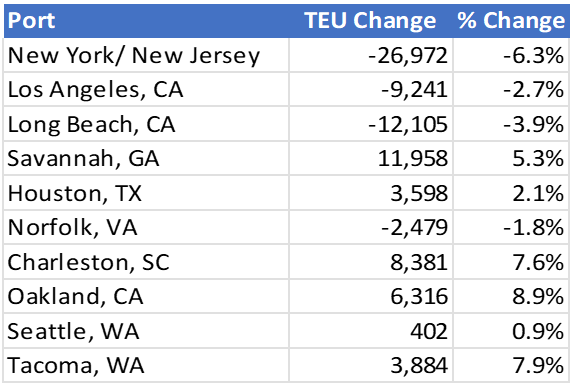
Task: Select the 7.9% Tacoma change value
Action: pyautogui.click(x=538, y=365)
